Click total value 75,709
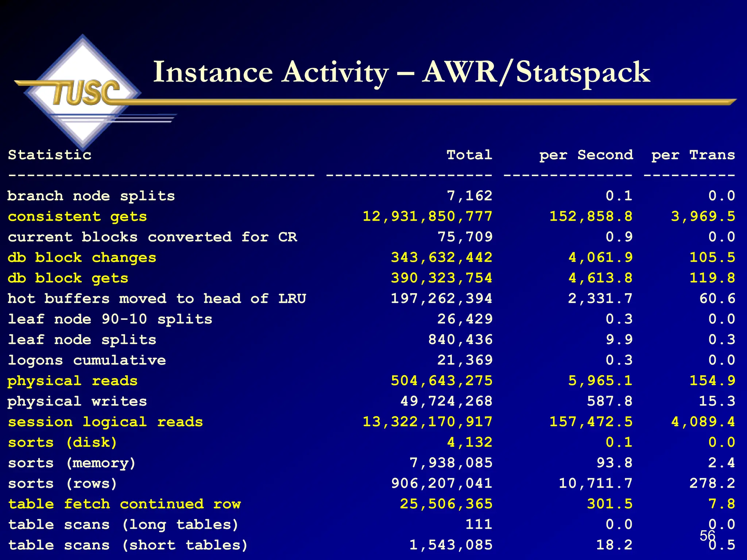The height and width of the screenshot is (560, 747). click(465, 237)
